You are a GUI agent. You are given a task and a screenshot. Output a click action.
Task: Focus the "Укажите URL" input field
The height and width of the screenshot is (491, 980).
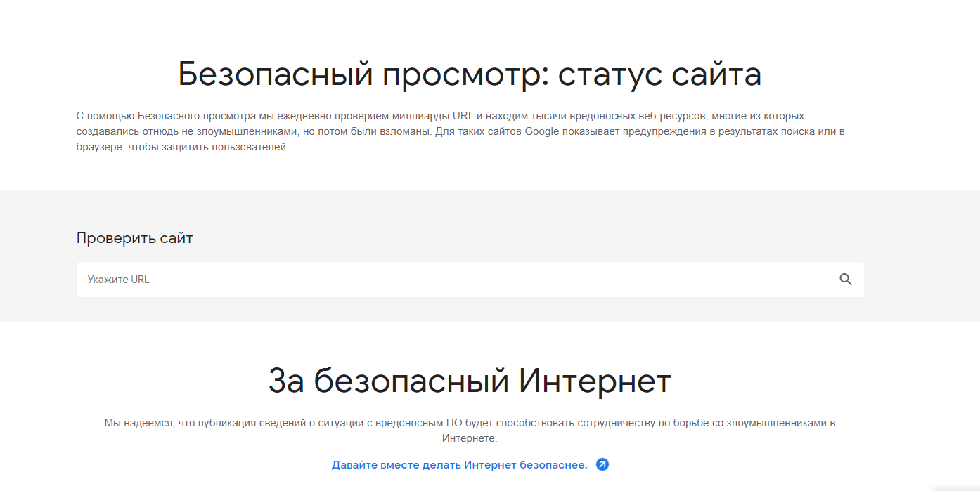tap(450, 280)
